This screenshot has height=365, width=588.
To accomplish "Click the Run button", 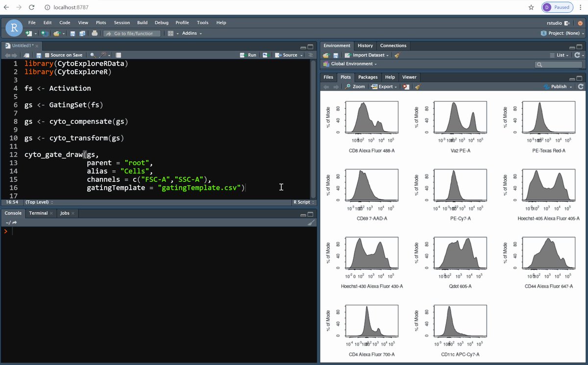I will click(248, 55).
